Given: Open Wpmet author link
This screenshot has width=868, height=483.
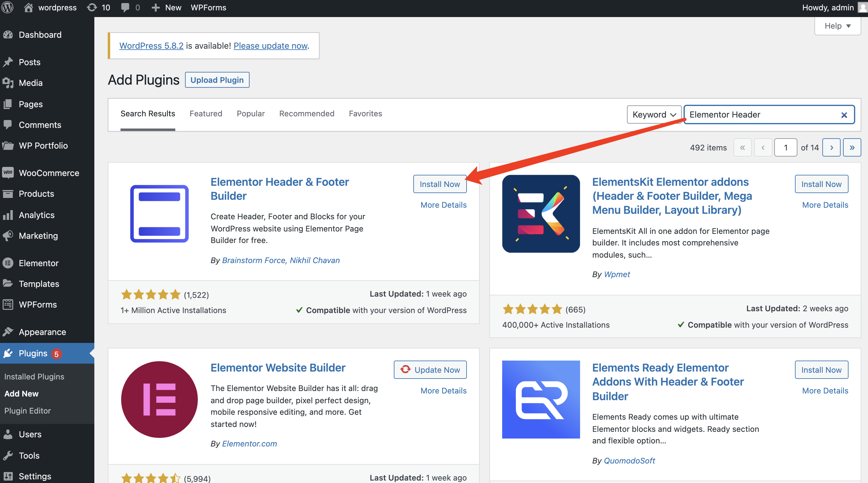Looking at the screenshot, I should (617, 274).
